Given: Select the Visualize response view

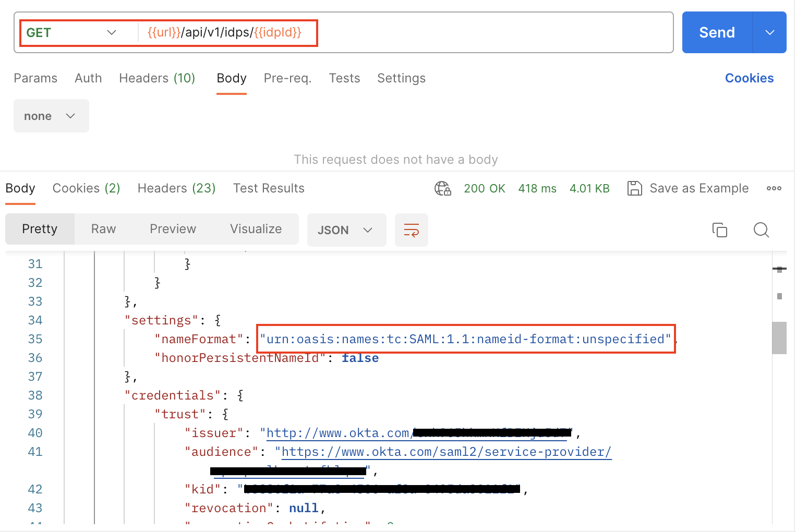Looking at the screenshot, I should pyautogui.click(x=256, y=229).
